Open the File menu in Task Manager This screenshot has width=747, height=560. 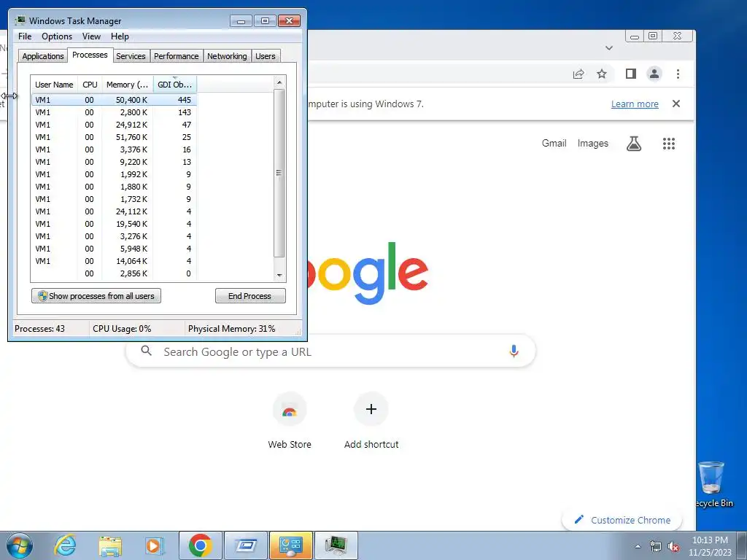pos(25,36)
